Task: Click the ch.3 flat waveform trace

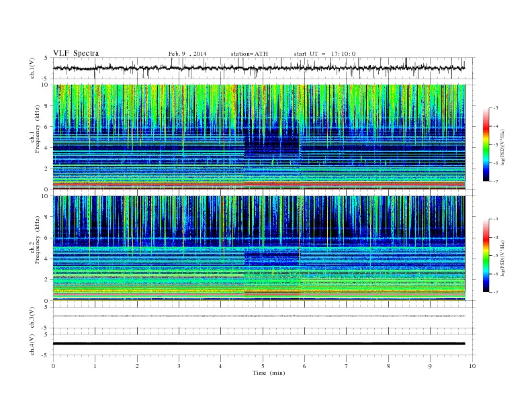Action: [x=259, y=316]
